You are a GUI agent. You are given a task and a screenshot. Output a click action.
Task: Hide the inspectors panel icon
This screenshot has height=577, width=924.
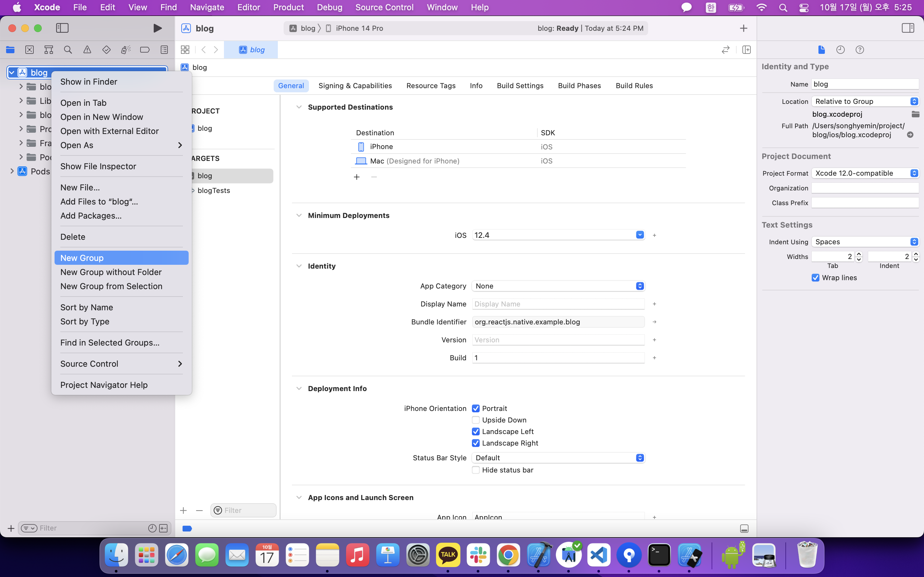(x=908, y=28)
